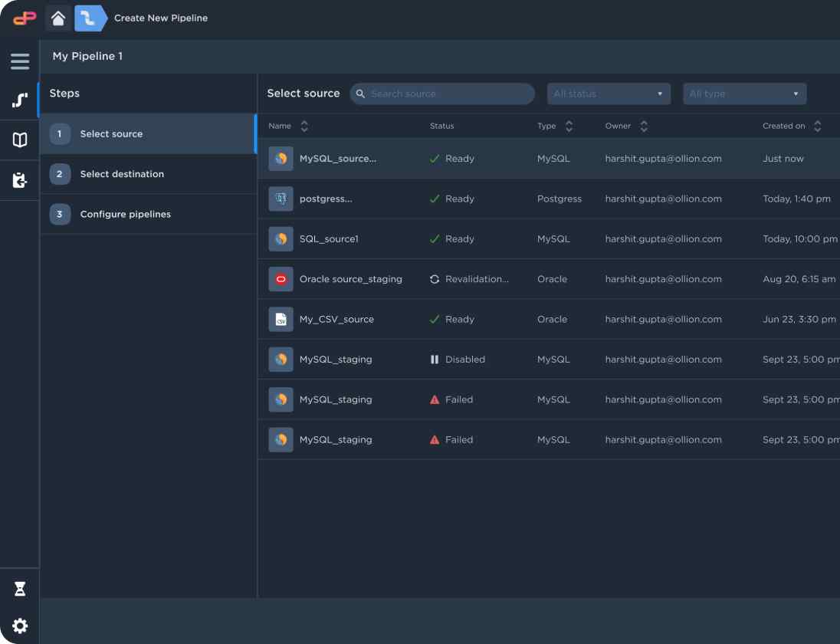Click the Disabled MySQL_staging row icon
This screenshot has height=644, width=840.
point(281,360)
